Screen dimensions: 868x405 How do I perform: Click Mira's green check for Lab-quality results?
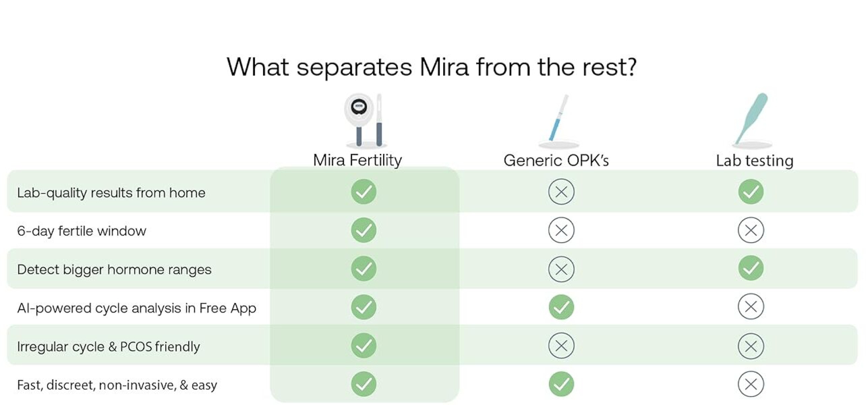pos(364,192)
